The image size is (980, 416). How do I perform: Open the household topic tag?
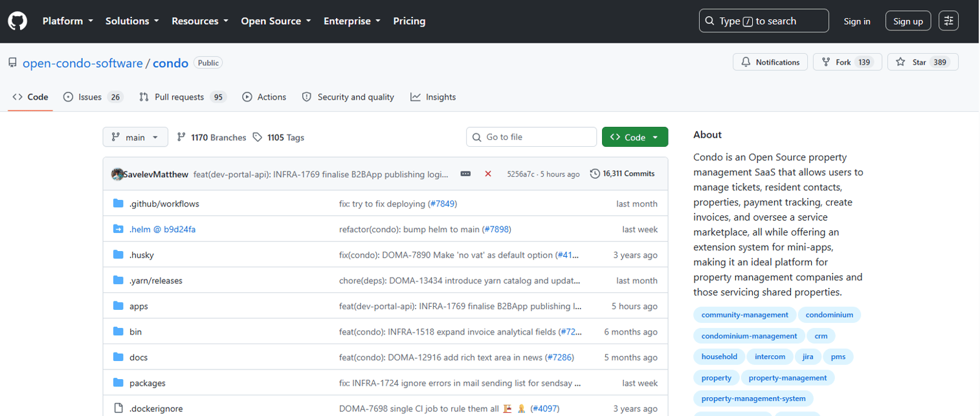click(x=719, y=356)
